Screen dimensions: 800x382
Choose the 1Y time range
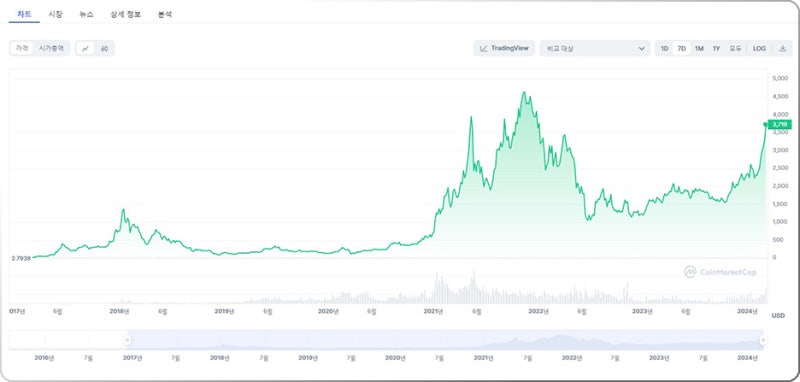(716, 48)
